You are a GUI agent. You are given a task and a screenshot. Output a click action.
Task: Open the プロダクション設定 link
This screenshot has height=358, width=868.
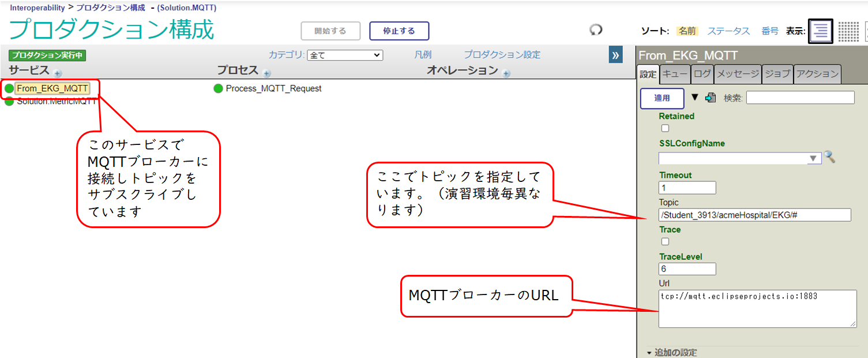(x=502, y=55)
